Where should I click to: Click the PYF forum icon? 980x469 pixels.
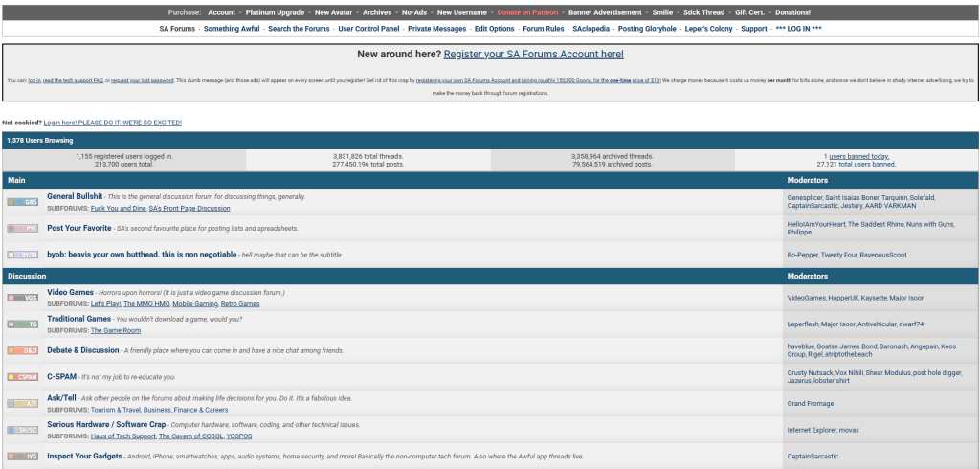tap(23, 229)
